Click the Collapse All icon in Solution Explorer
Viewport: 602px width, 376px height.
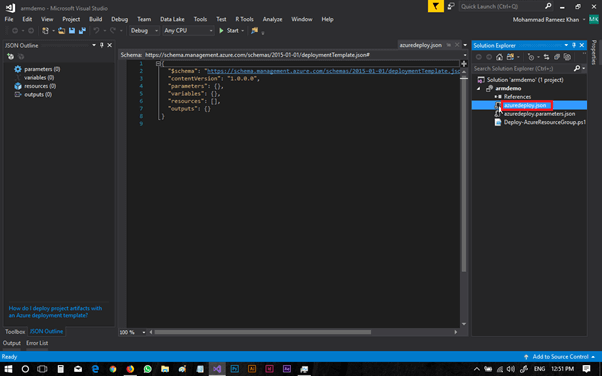click(557, 57)
